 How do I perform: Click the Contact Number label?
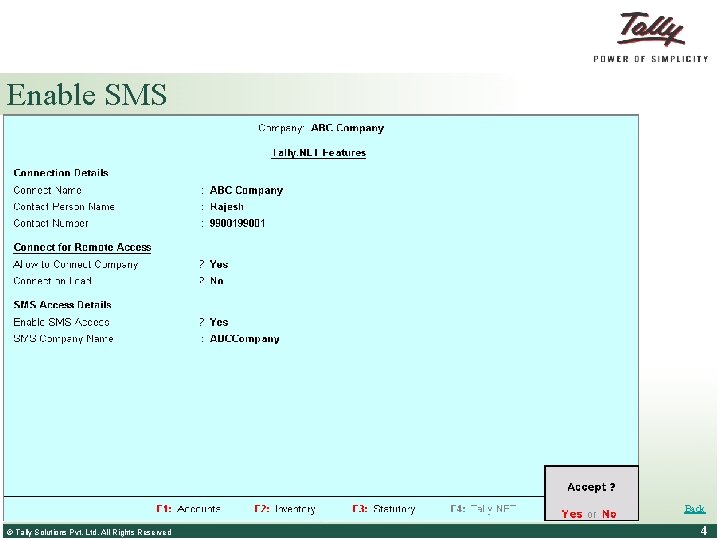tap(51, 223)
